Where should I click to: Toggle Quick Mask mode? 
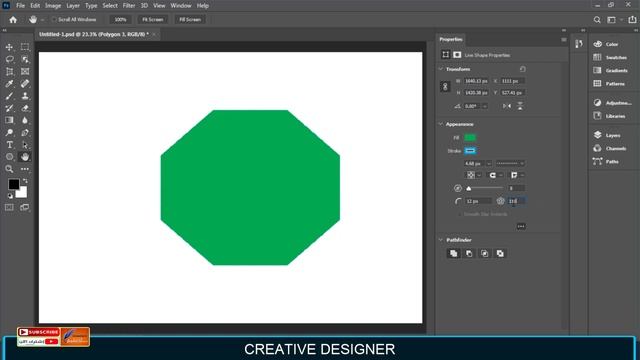click(x=9, y=207)
